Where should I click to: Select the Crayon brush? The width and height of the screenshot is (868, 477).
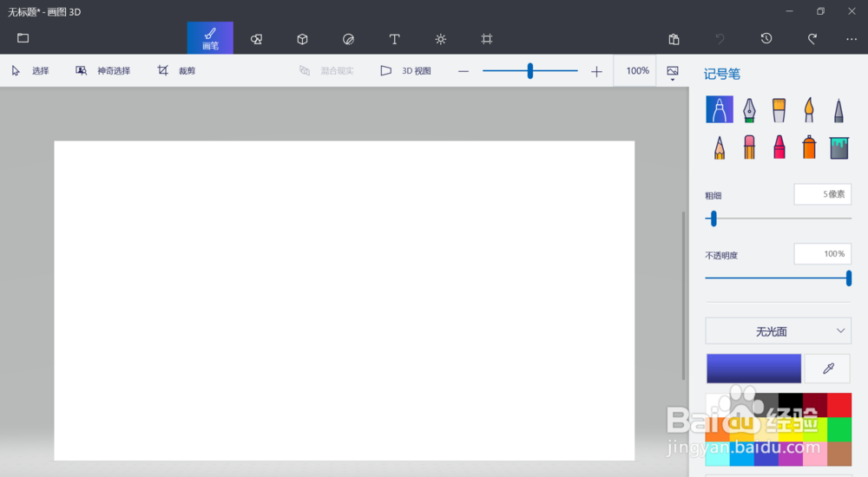tap(779, 147)
